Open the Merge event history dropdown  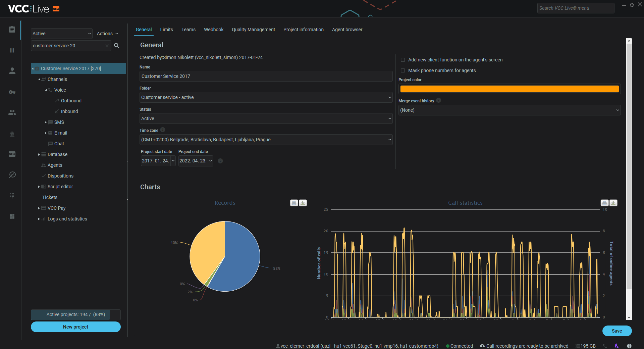[509, 110]
